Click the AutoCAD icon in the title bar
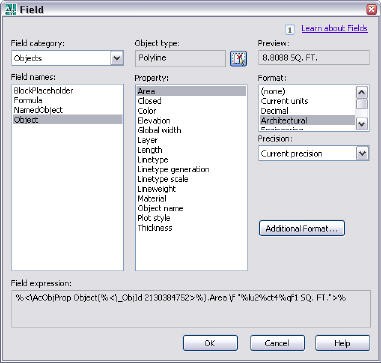The image size is (381, 363). pyautogui.click(x=11, y=9)
